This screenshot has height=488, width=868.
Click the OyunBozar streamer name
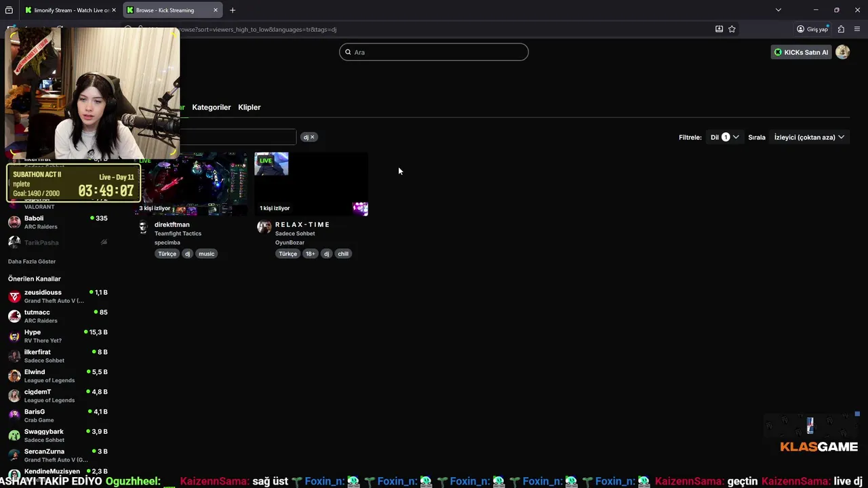click(290, 242)
